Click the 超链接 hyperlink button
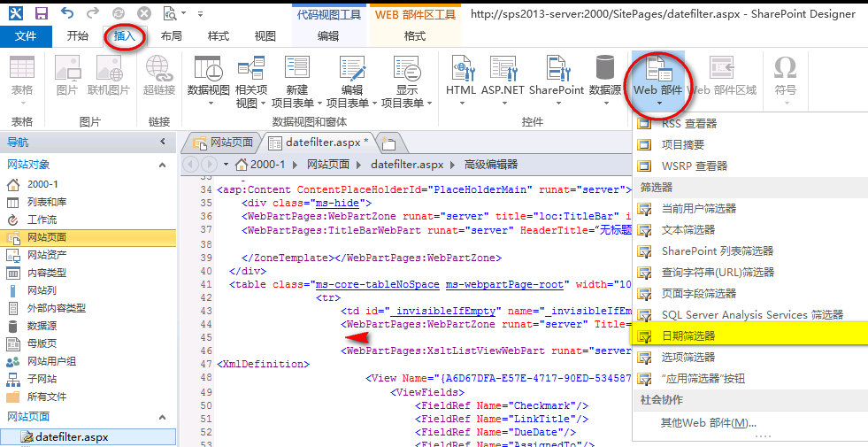This screenshot has width=868, height=447. click(159, 78)
